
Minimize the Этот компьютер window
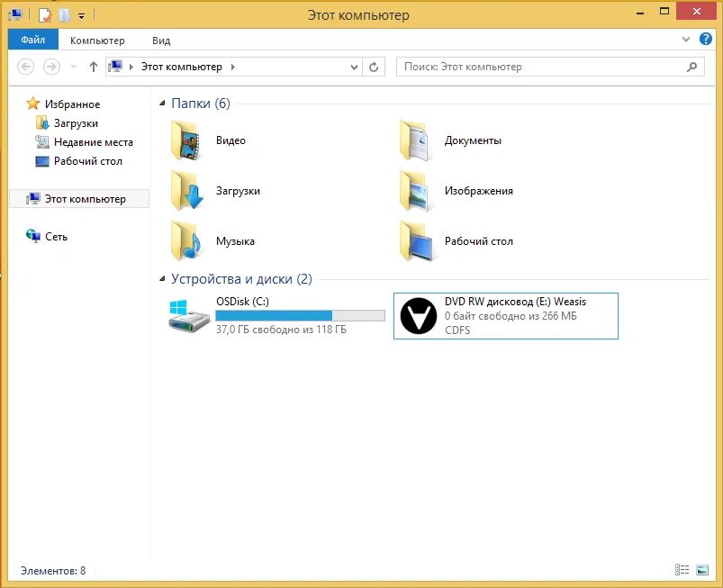(640, 13)
